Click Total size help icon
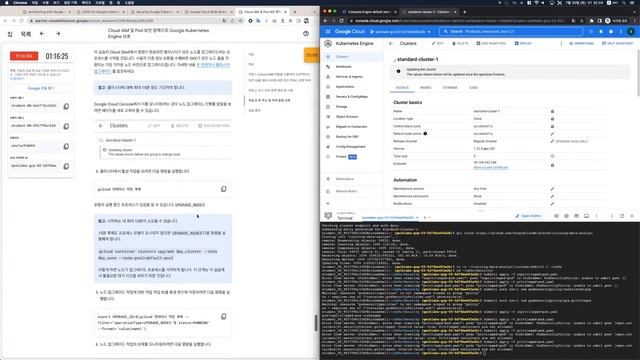This screenshot has width=640, height=360. pos(552,156)
